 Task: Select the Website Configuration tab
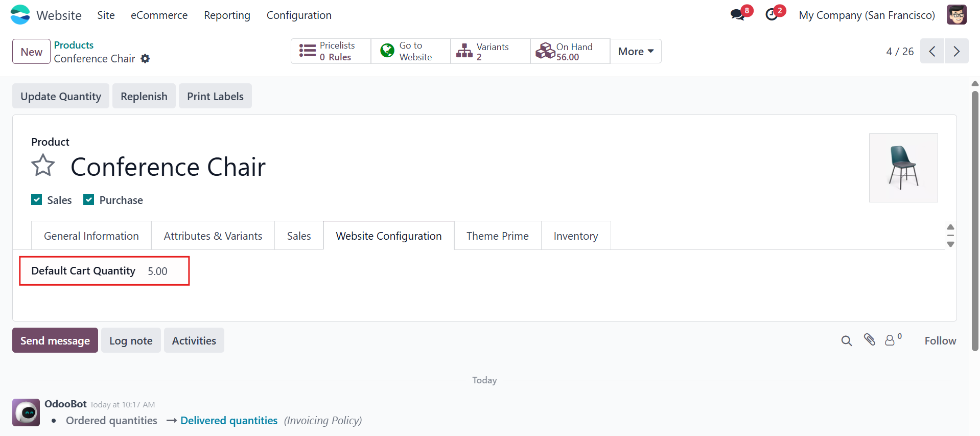[x=389, y=236]
